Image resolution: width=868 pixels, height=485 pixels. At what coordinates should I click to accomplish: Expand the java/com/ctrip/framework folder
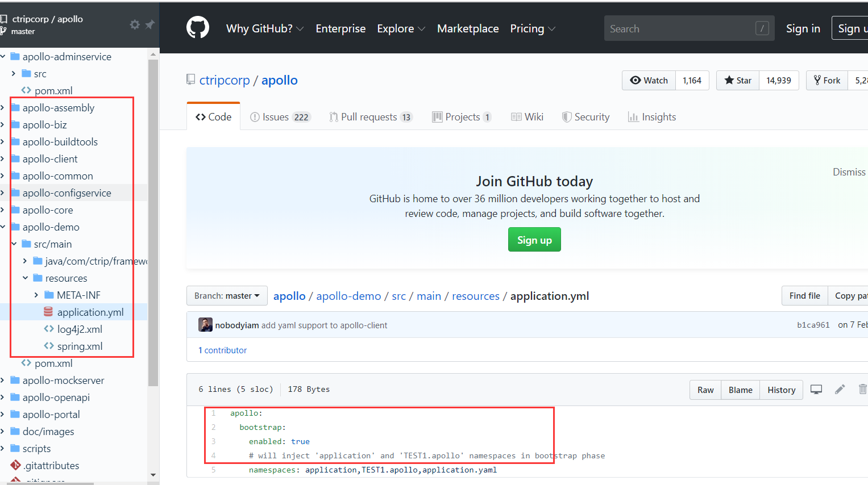coord(25,261)
